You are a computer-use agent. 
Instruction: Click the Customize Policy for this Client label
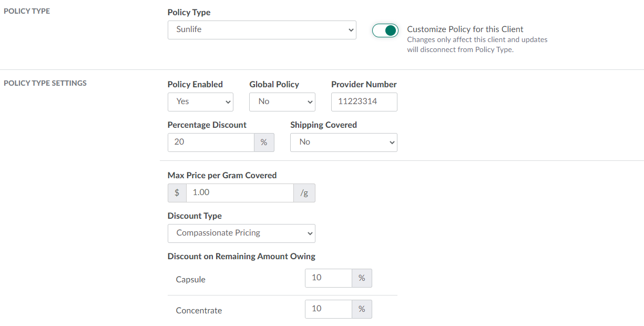pos(465,29)
